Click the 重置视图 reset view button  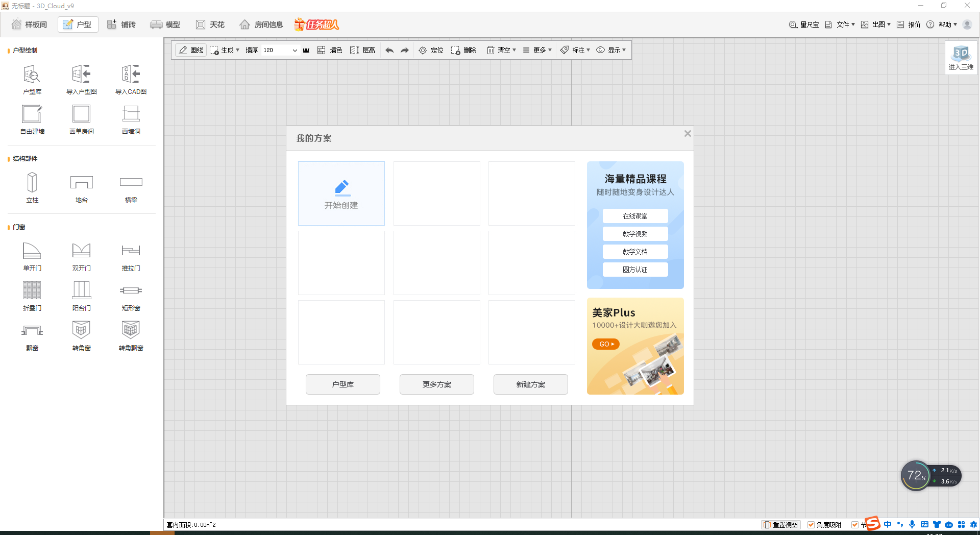pyautogui.click(x=781, y=525)
